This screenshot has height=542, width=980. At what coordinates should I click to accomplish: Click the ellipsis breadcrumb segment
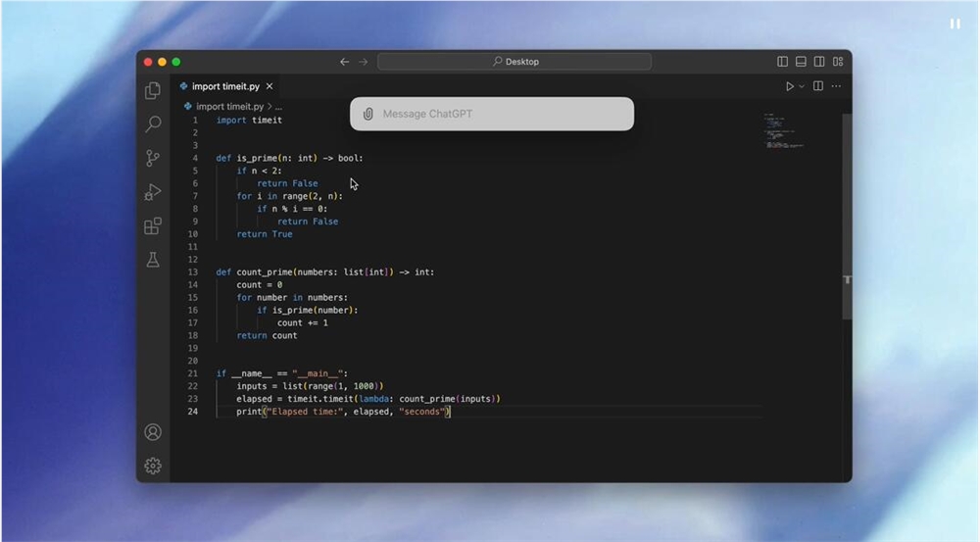tap(278, 106)
